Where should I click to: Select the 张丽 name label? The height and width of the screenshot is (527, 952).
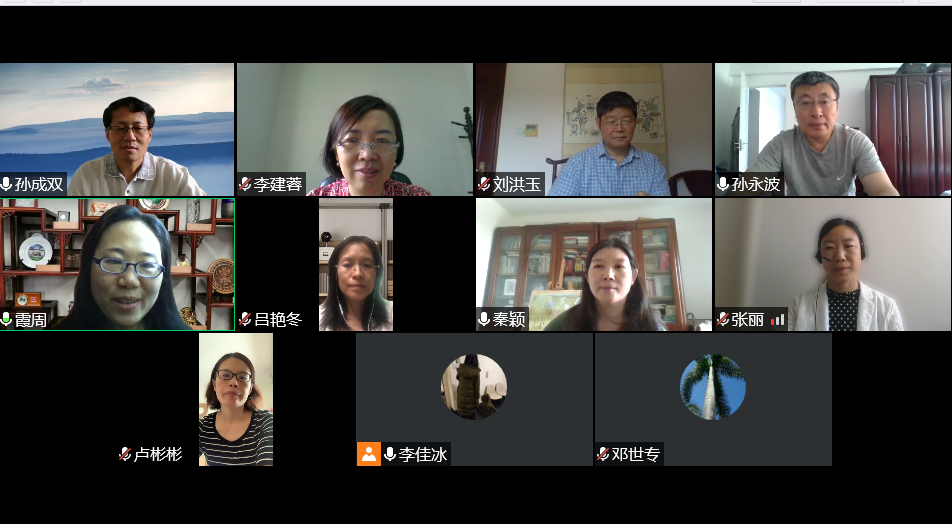[747, 319]
